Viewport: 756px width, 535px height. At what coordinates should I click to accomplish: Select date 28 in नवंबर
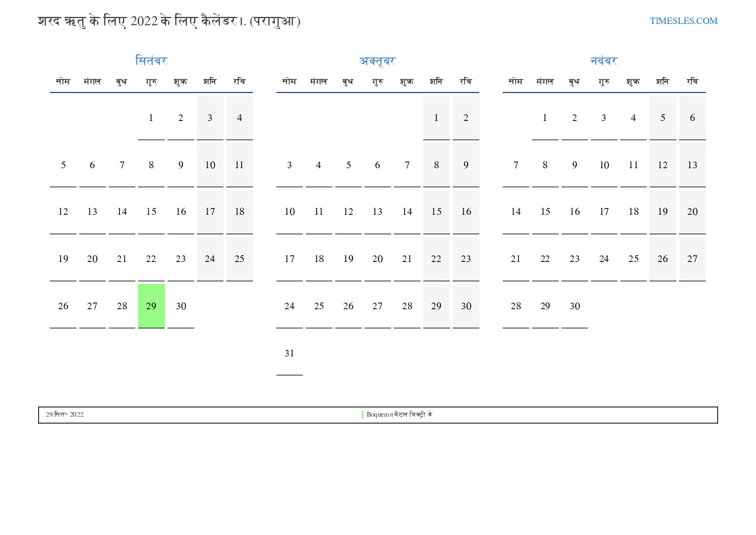click(516, 306)
